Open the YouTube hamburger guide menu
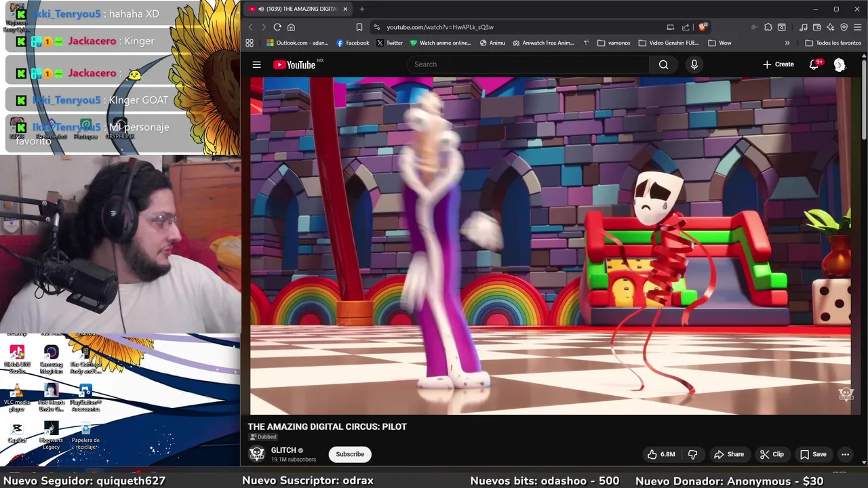 256,64
